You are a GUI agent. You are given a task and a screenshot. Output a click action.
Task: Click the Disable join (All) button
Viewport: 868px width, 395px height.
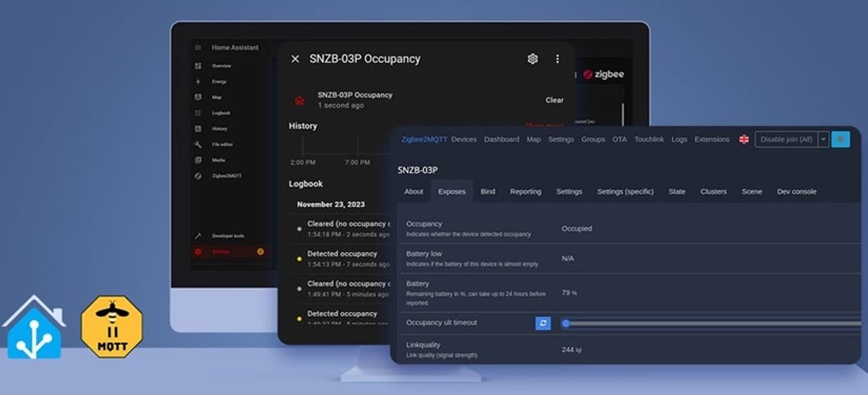click(785, 139)
